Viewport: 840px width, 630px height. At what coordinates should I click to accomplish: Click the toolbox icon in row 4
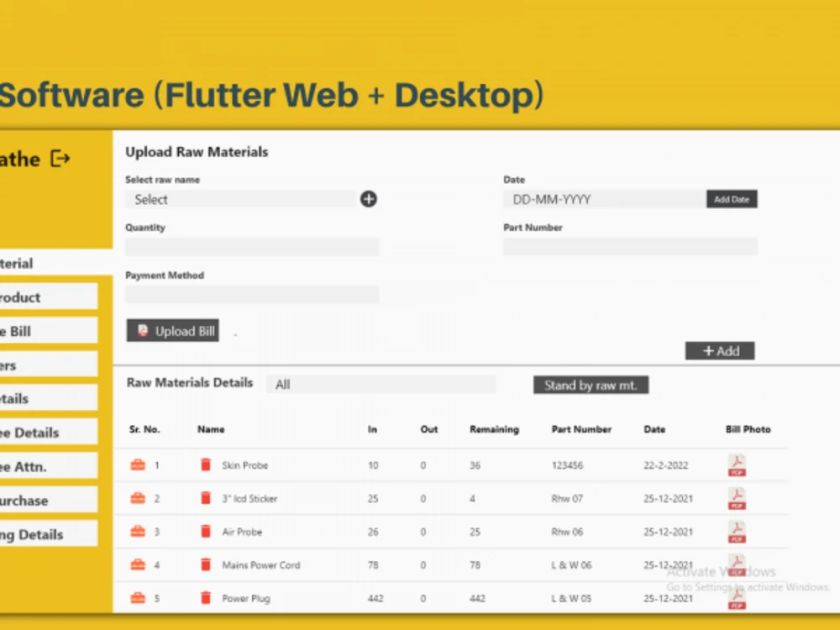(138, 564)
